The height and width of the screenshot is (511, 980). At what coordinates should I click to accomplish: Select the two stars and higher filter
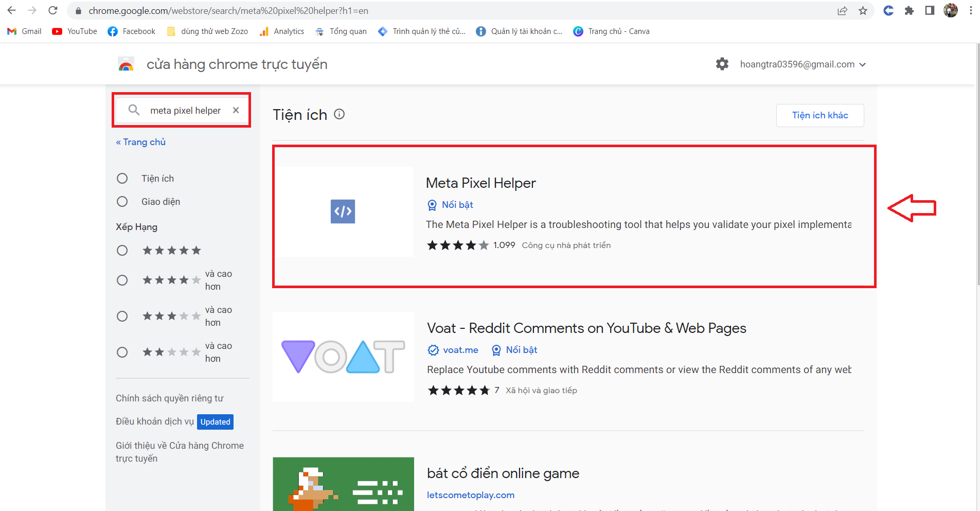click(x=122, y=352)
